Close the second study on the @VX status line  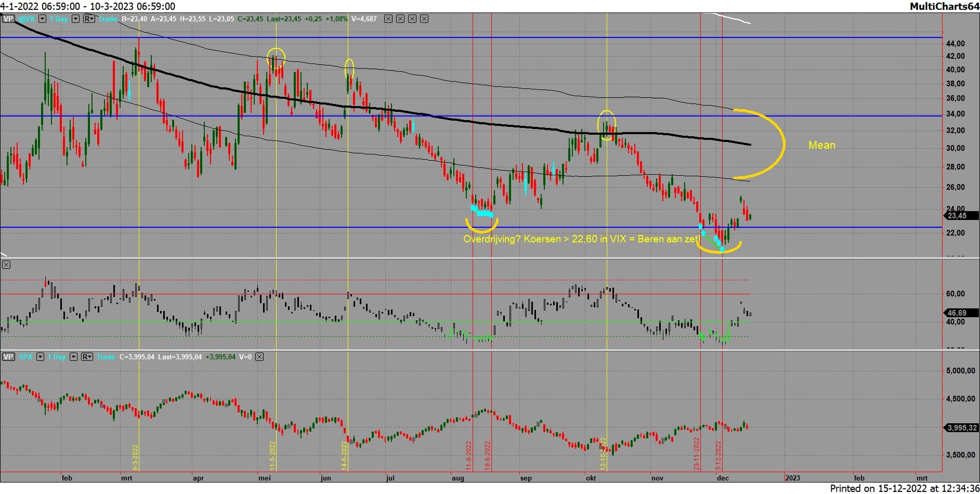click(x=400, y=19)
